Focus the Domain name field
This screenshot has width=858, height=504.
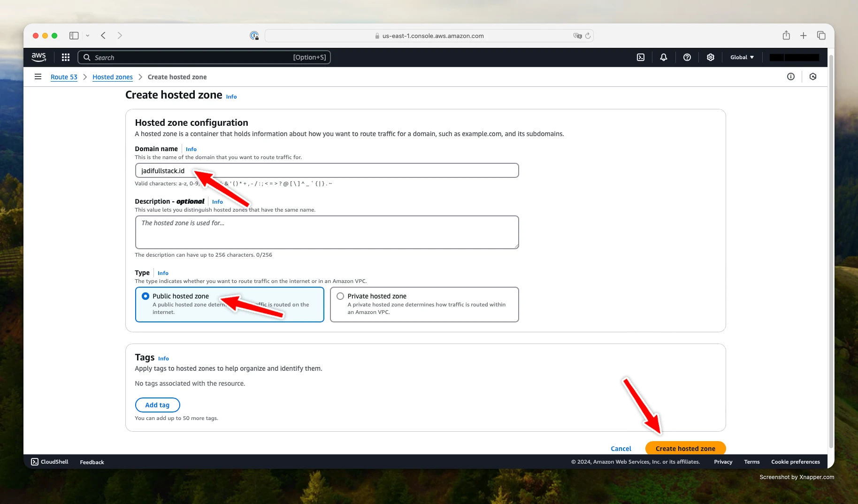(327, 170)
